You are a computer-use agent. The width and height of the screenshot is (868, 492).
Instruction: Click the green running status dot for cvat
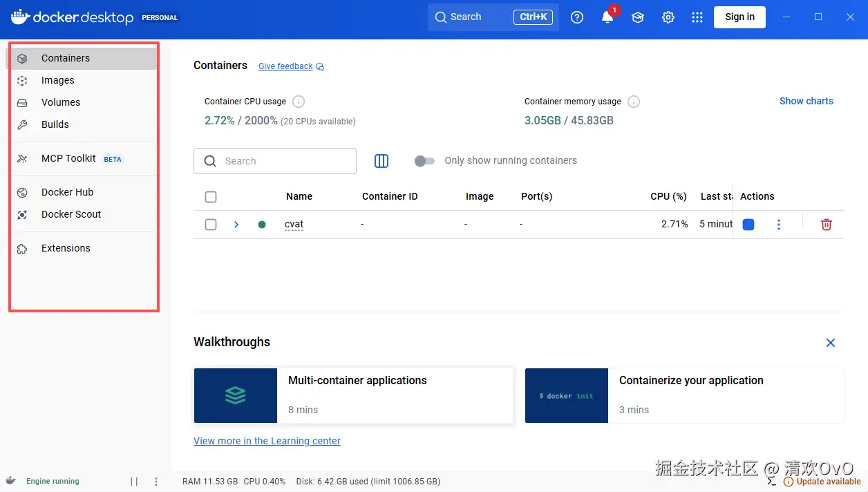(x=262, y=225)
